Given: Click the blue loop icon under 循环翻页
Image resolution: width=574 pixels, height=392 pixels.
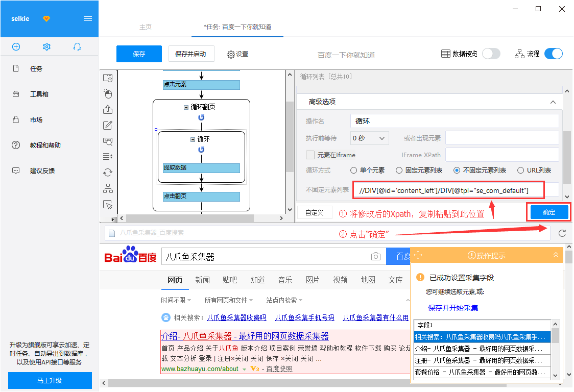Looking at the screenshot, I should tap(201, 117).
